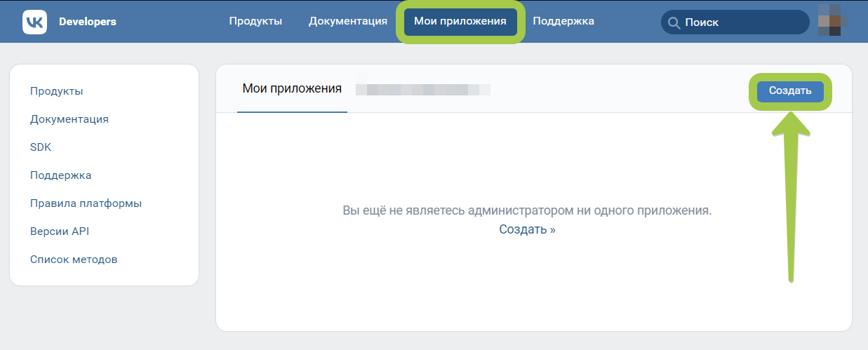Open Документация in the left sidebar
This screenshot has width=868, height=350.
point(69,119)
